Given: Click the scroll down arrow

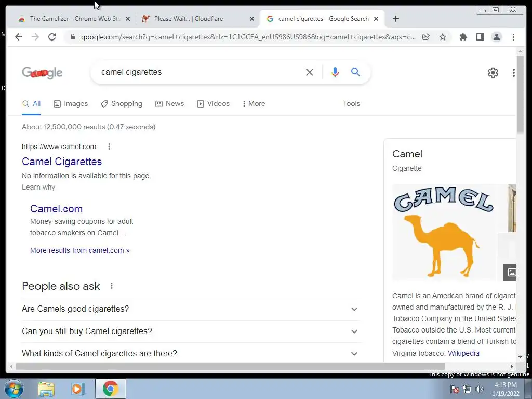Looking at the screenshot, I should point(520,357).
